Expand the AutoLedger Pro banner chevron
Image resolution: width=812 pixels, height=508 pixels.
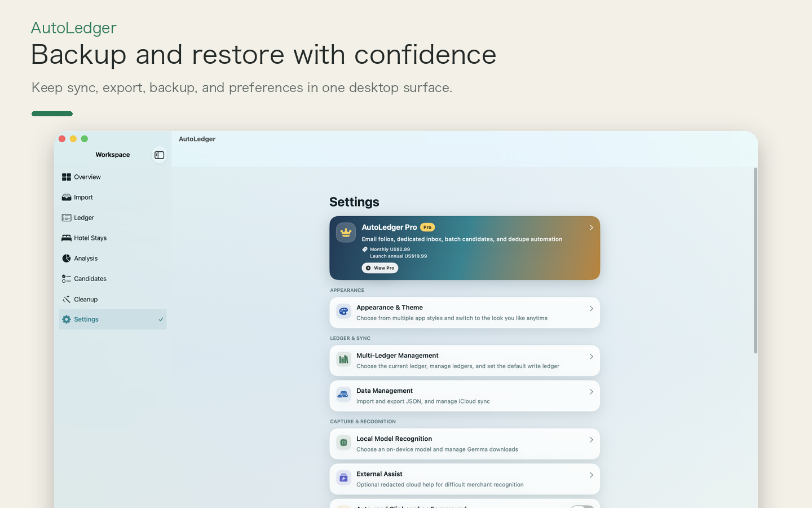pos(591,227)
